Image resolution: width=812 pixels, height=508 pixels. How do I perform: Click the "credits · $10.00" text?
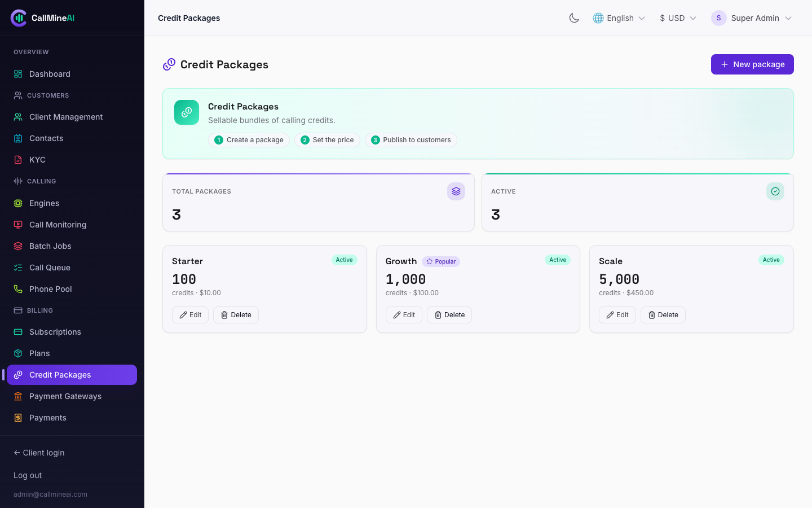tap(196, 293)
